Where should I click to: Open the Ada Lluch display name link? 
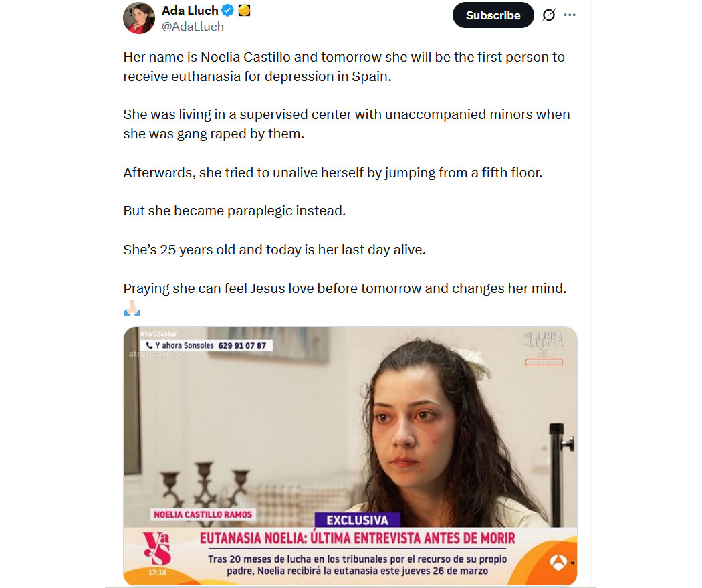190,10
